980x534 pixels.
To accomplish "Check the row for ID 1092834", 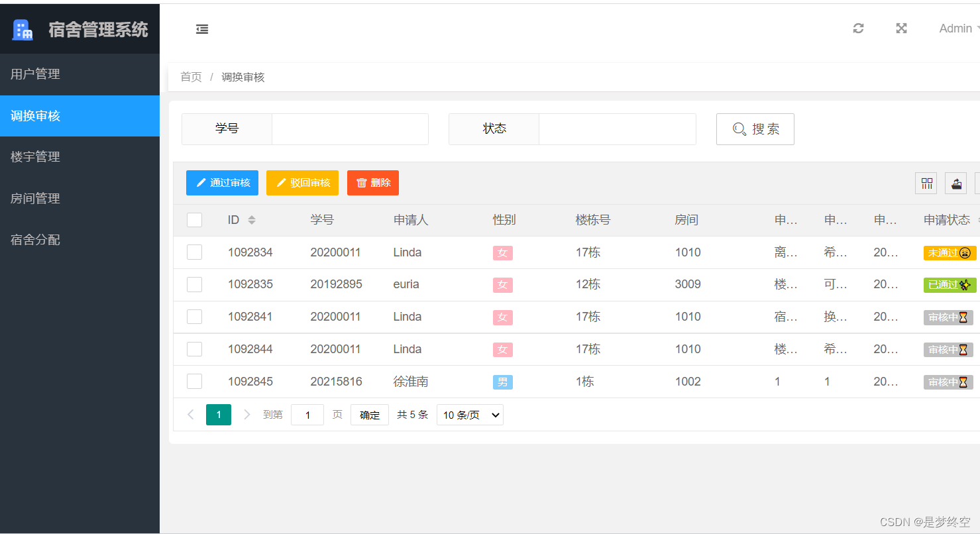I will coord(194,252).
